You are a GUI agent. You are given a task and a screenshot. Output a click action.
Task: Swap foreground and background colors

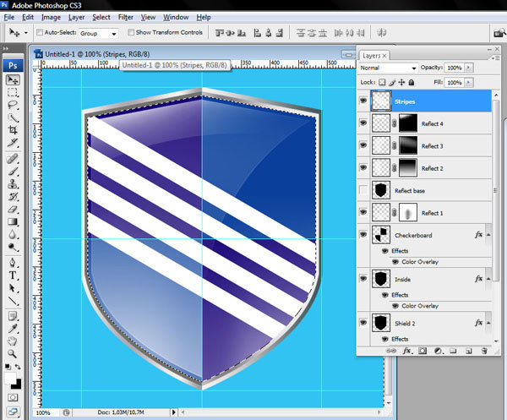[x=18, y=367]
